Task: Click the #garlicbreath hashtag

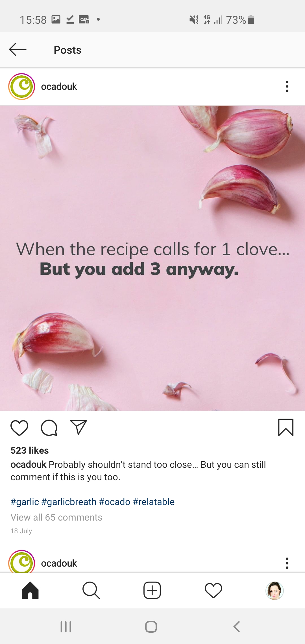Action: tap(69, 502)
